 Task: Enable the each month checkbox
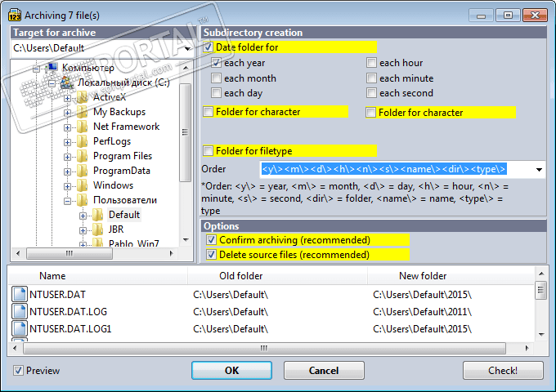[216, 78]
